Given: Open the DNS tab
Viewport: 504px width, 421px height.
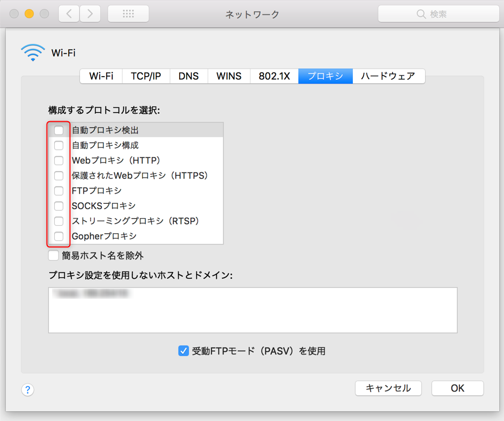Looking at the screenshot, I should 189,76.
